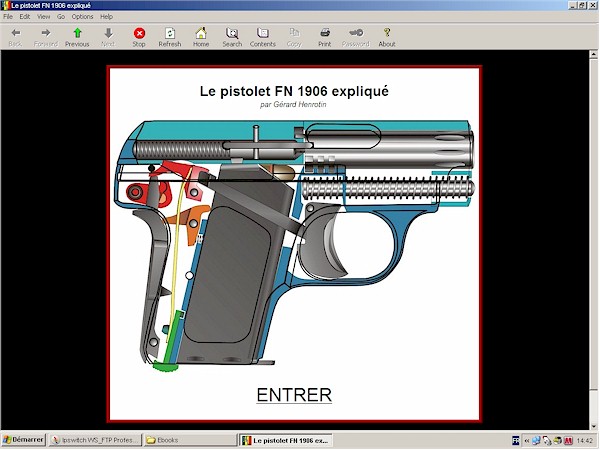Expand hidden tray icons chevron

pyautogui.click(x=527, y=441)
